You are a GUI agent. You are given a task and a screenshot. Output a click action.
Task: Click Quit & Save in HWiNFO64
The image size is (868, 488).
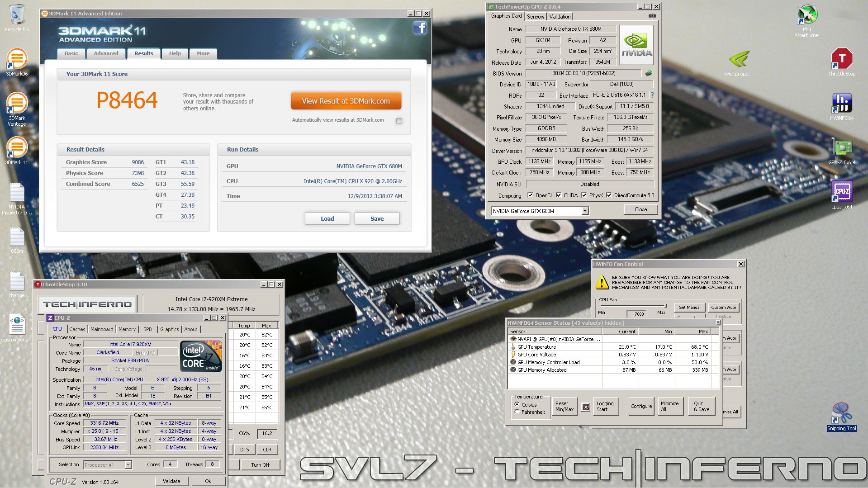click(x=702, y=406)
